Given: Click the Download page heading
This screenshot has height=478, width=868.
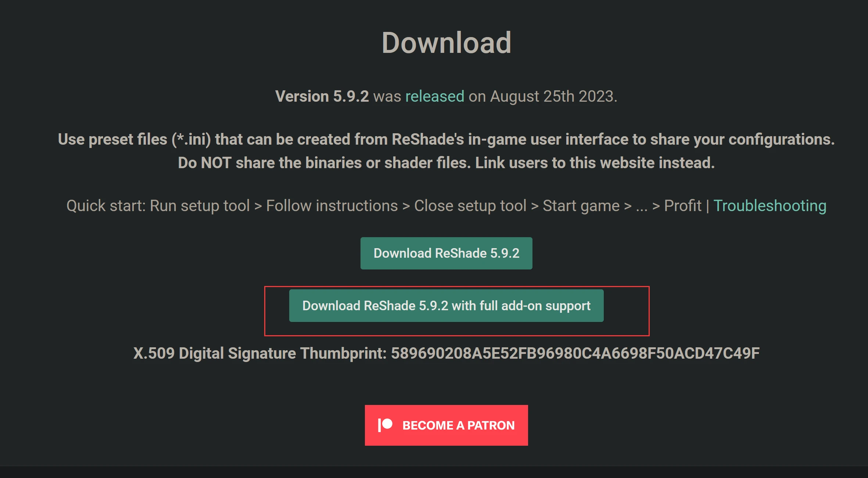Looking at the screenshot, I should (446, 43).
